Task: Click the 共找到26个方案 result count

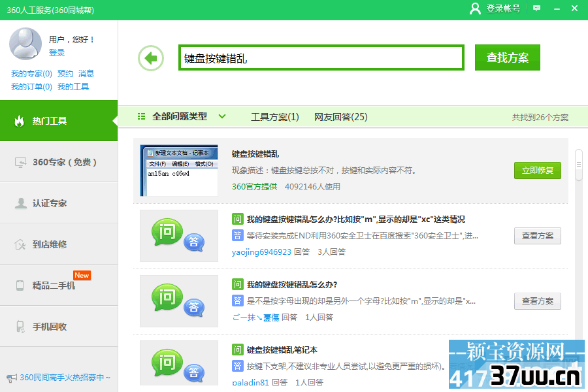Action: click(x=540, y=118)
